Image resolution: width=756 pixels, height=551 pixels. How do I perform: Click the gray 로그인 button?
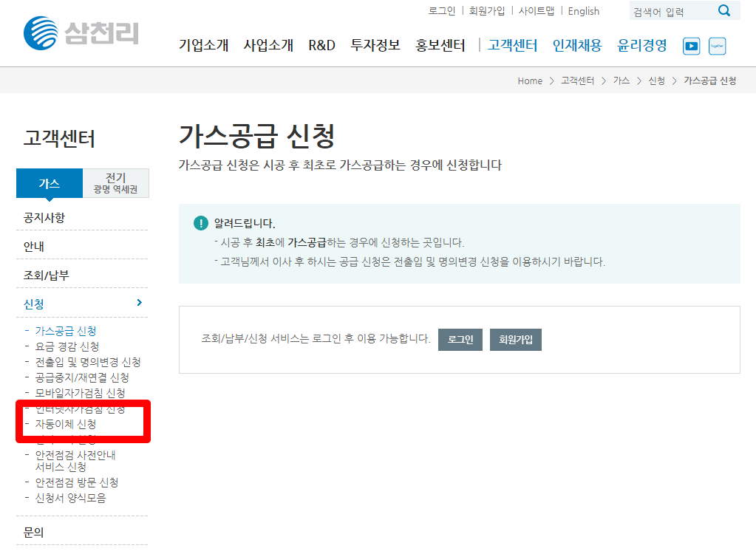coord(460,339)
